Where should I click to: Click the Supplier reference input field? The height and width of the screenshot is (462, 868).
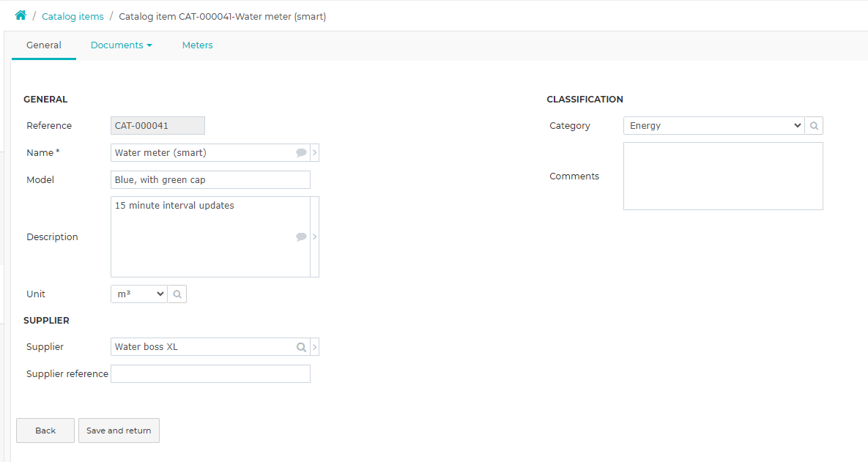click(210, 374)
